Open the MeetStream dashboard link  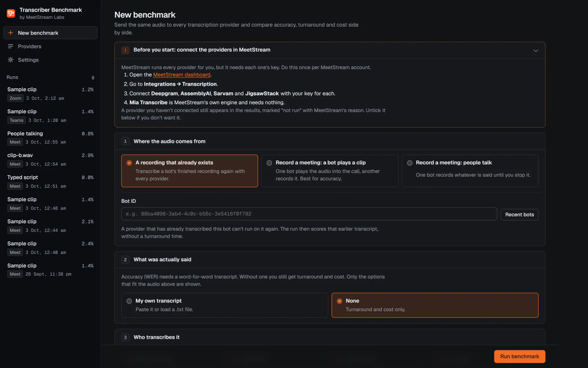point(182,75)
